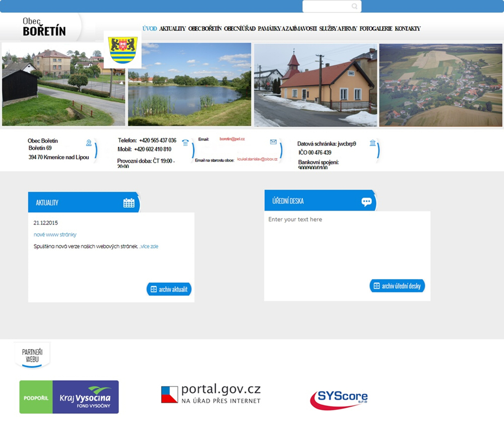This screenshot has height=435, width=504.
Task: Click the speech bubble icon in Úřední deska
Action: click(366, 201)
